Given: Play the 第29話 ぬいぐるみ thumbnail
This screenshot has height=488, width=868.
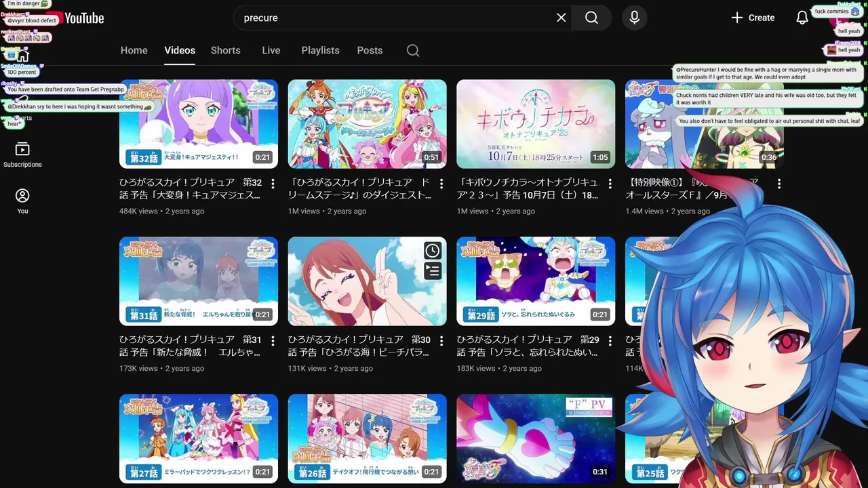Looking at the screenshot, I should tap(536, 281).
